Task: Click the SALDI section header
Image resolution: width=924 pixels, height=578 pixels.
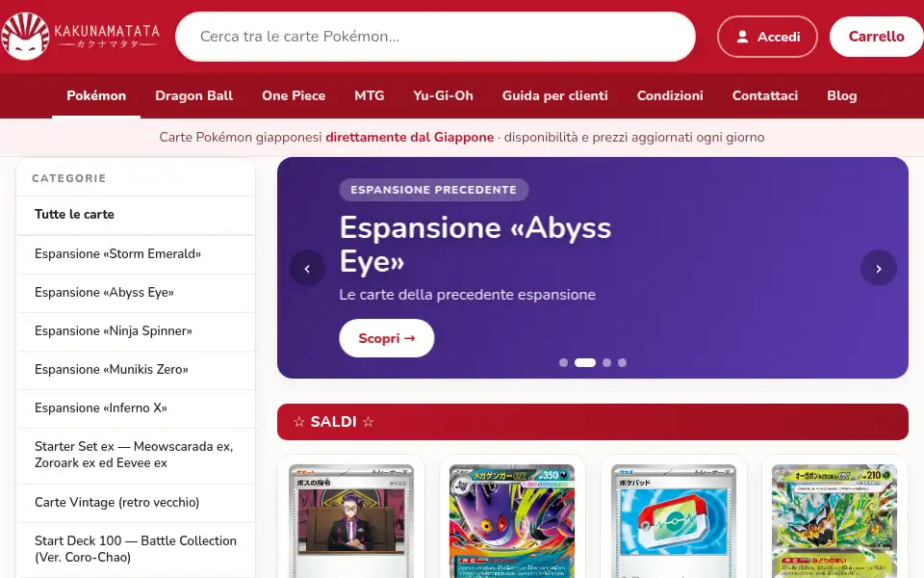Action: [x=593, y=422]
